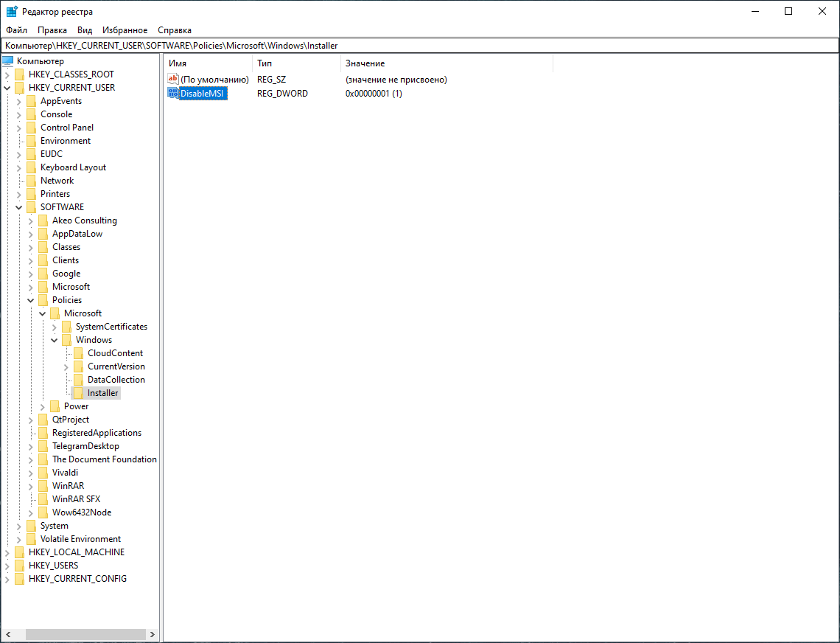
Task: Select the EUDC key
Action: 52,154
